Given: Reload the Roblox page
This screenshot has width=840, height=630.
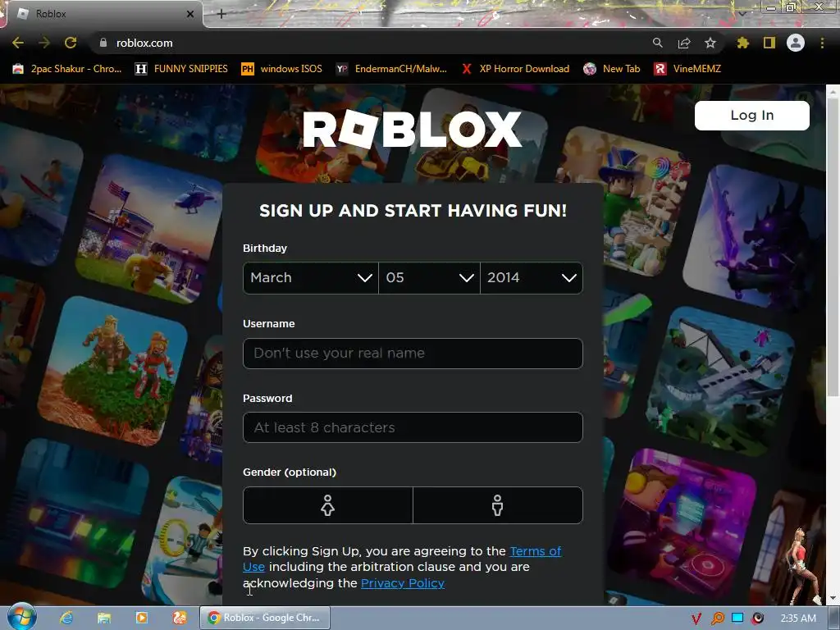Looking at the screenshot, I should point(71,43).
